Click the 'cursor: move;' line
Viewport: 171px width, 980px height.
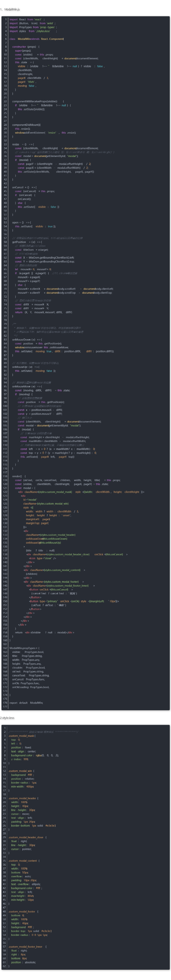pos(20,814)
